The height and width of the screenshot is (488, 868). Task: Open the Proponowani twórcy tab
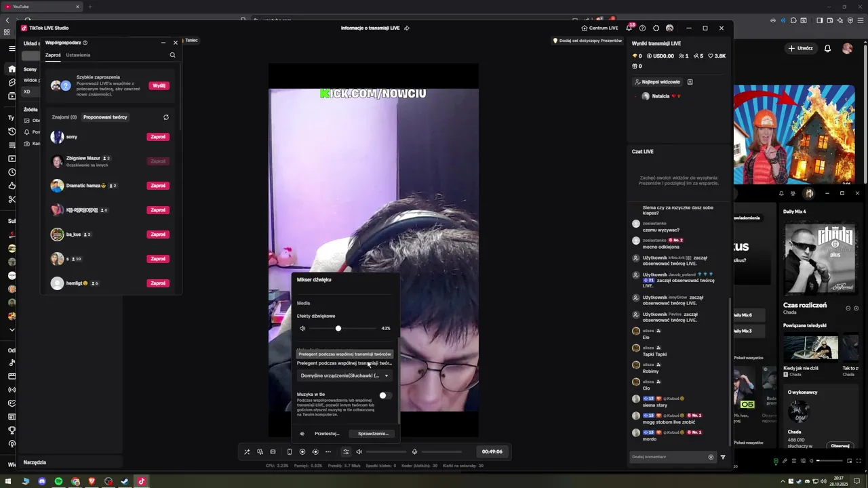point(105,117)
